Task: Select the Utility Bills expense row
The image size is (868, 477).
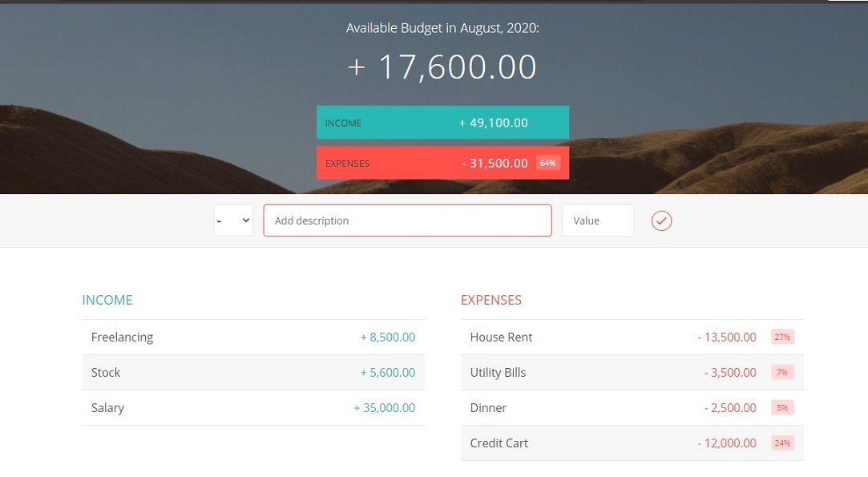Action: 632,372
